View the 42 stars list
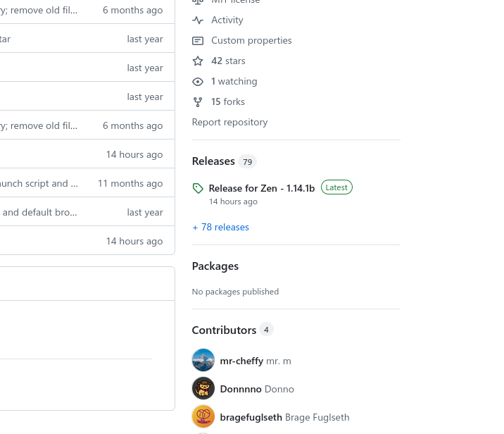Screen dimensions: 504x434 click(228, 61)
